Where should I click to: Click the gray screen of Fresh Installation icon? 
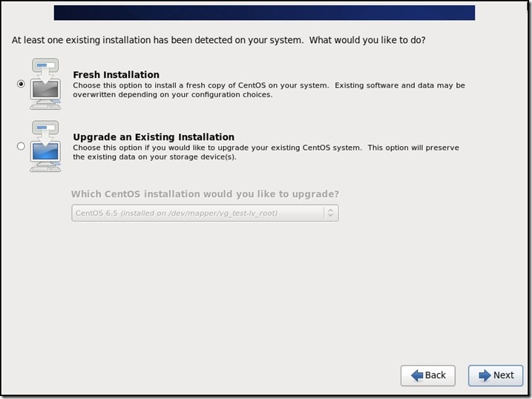[x=46, y=89]
